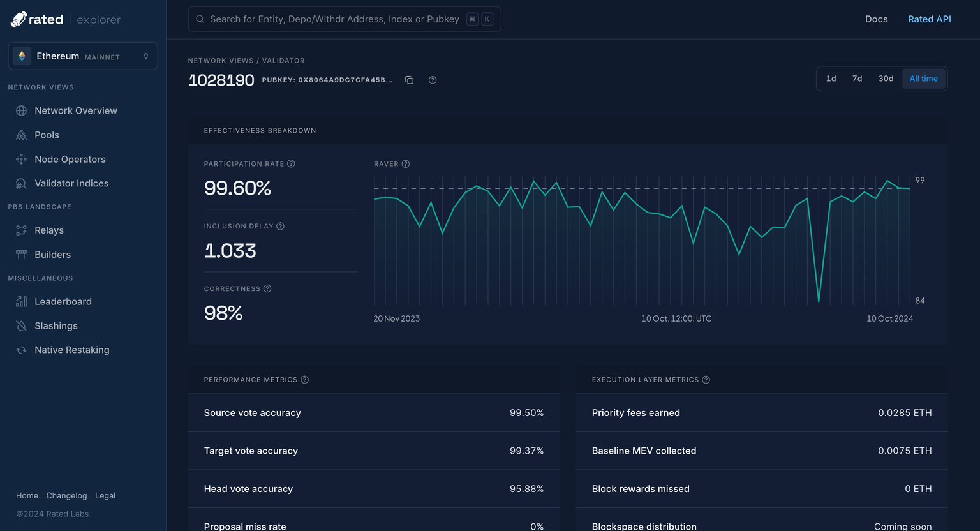The height and width of the screenshot is (531, 980).
Task: Copy the validator pubkey
Action: point(409,80)
